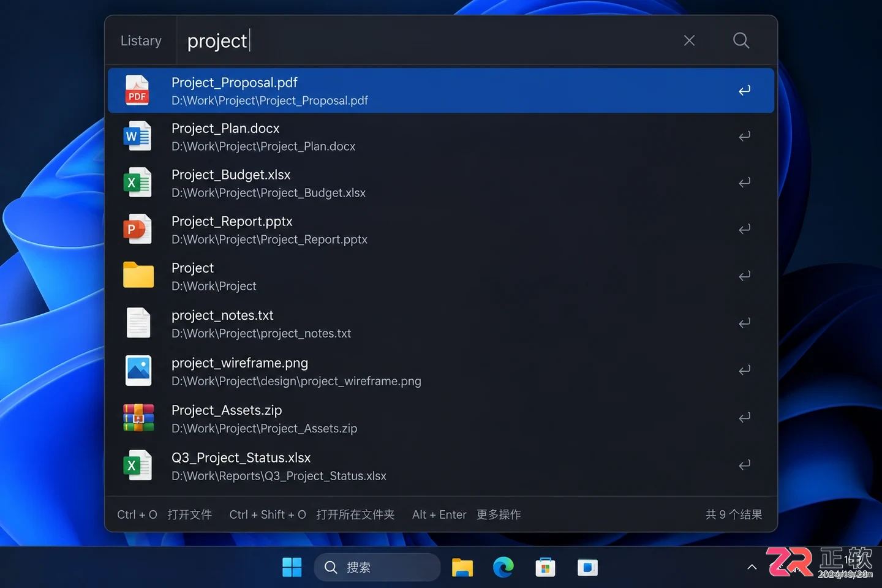Select the Project_Report.pptx file name
The image size is (882, 588).
click(232, 222)
